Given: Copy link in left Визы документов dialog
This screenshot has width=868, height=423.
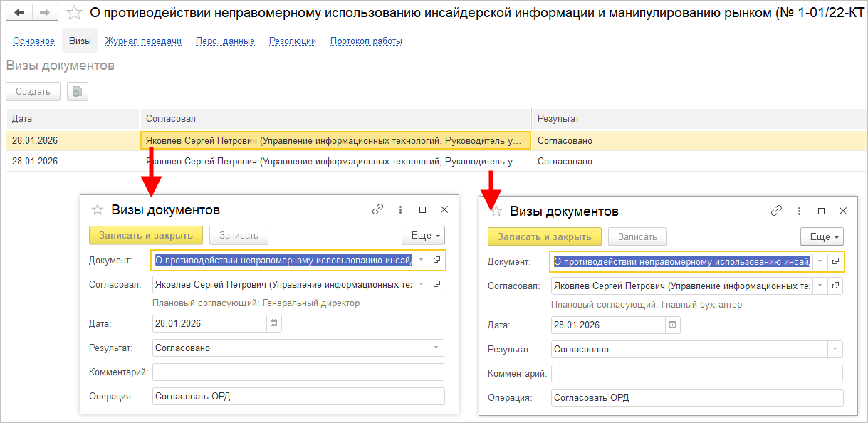Looking at the screenshot, I should 377,209.
